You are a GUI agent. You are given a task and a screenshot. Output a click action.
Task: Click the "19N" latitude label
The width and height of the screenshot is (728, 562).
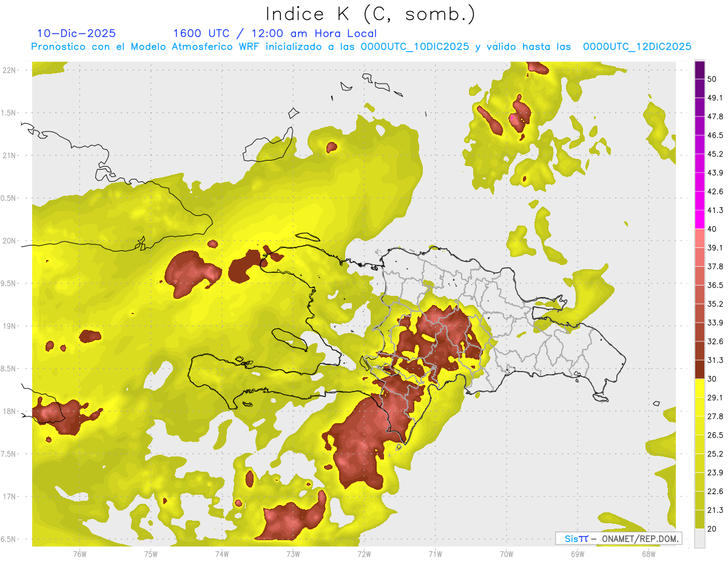pos(10,326)
